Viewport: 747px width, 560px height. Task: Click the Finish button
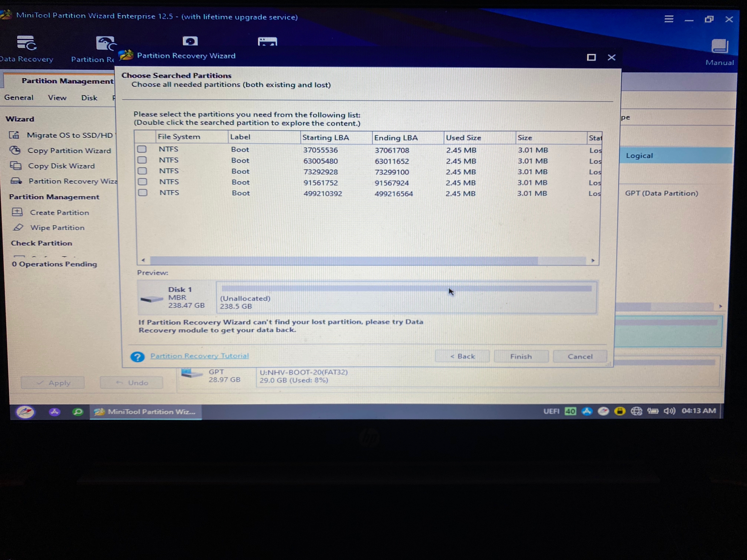click(x=521, y=356)
